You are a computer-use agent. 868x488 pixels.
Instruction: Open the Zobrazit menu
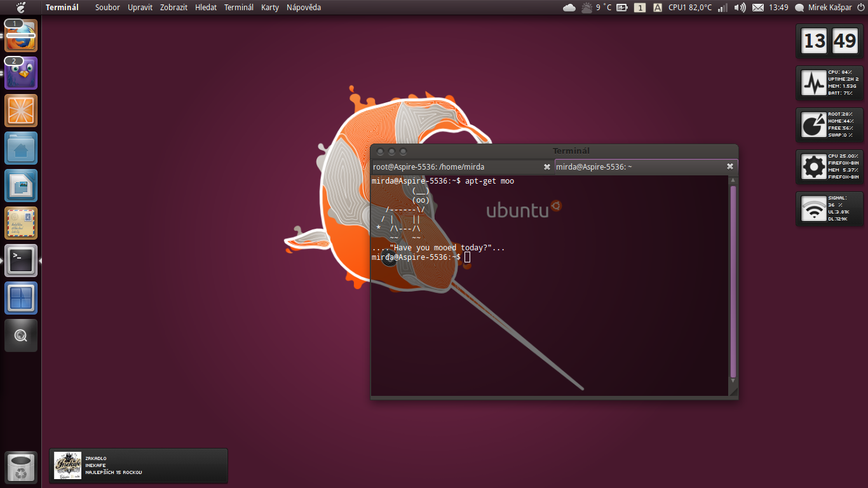click(x=173, y=8)
